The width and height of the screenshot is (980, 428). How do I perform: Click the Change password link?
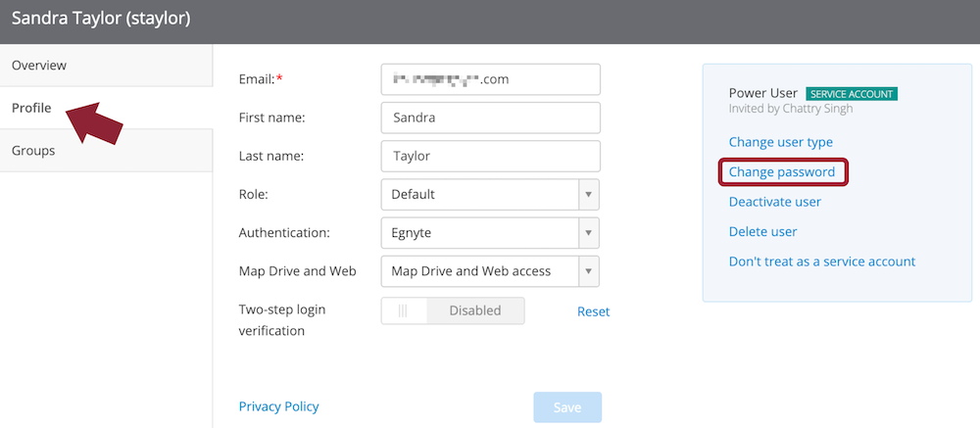(x=782, y=172)
